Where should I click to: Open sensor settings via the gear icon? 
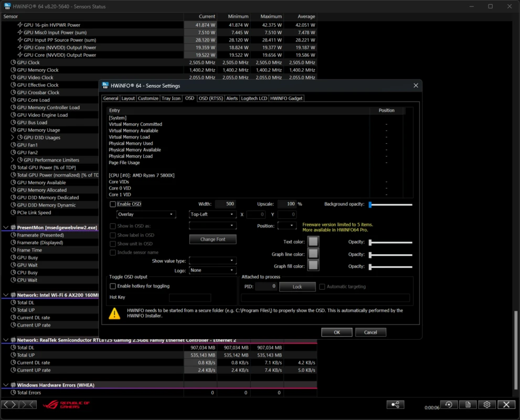(487, 404)
